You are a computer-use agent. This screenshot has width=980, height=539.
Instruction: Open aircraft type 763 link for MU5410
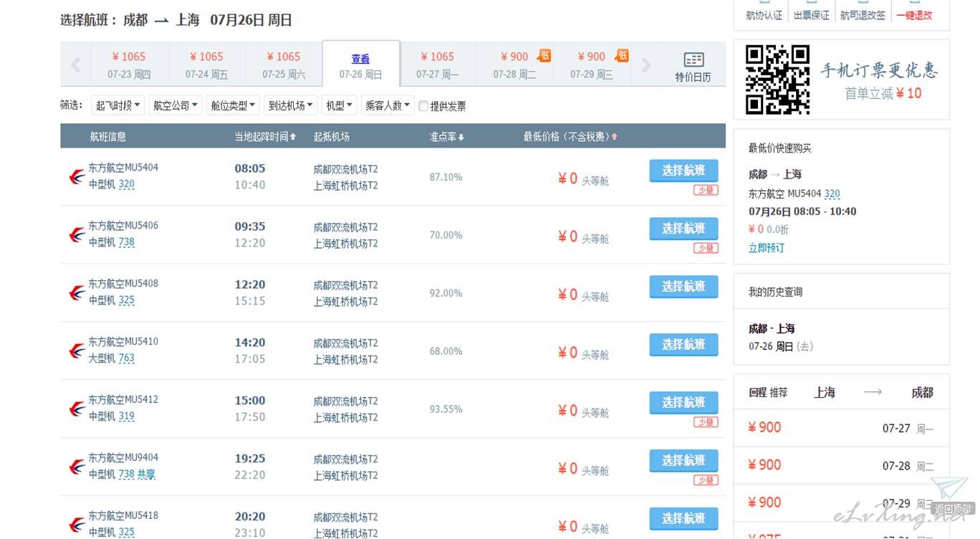126,358
